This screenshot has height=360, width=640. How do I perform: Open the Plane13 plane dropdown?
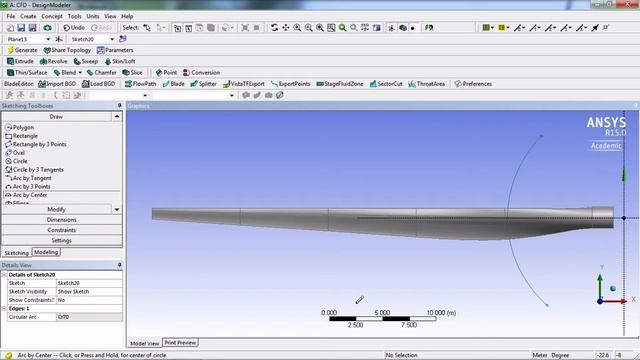point(48,39)
